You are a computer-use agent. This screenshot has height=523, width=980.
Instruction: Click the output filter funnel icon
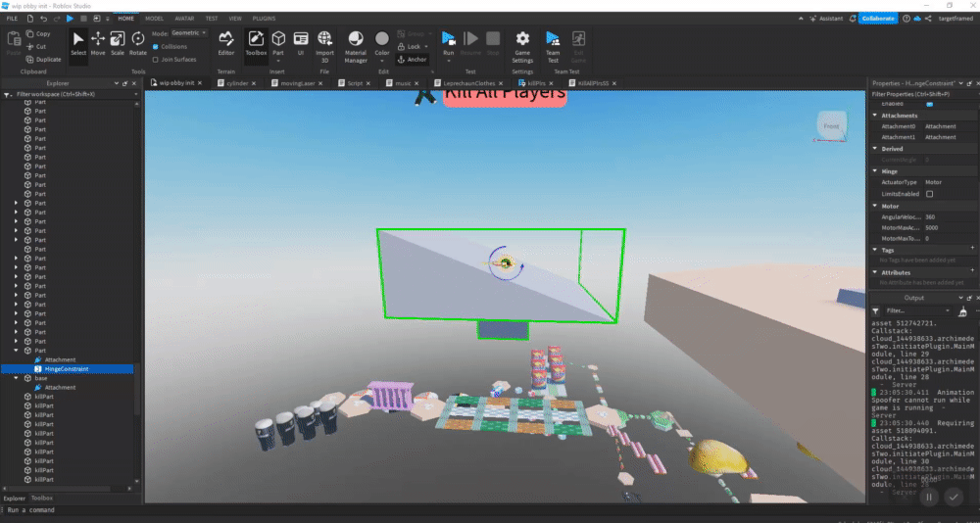click(875, 310)
